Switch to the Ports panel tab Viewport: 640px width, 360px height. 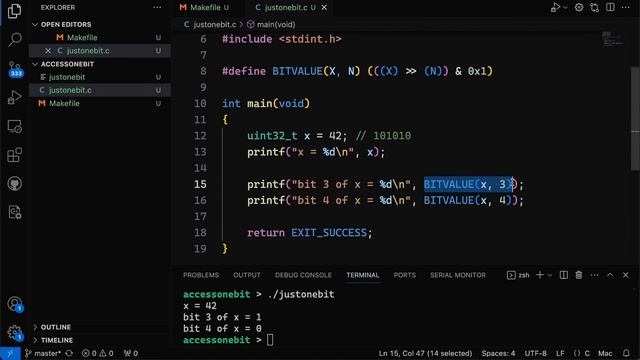[404, 275]
